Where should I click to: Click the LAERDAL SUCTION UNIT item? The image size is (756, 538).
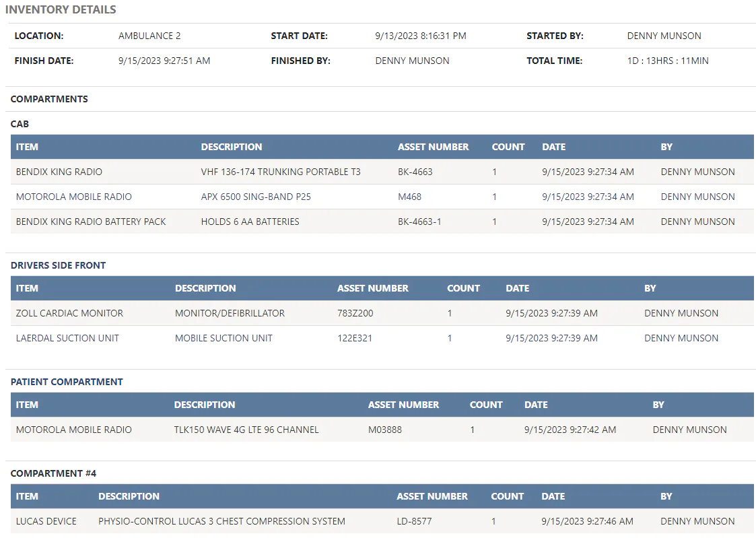(x=67, y=339)
